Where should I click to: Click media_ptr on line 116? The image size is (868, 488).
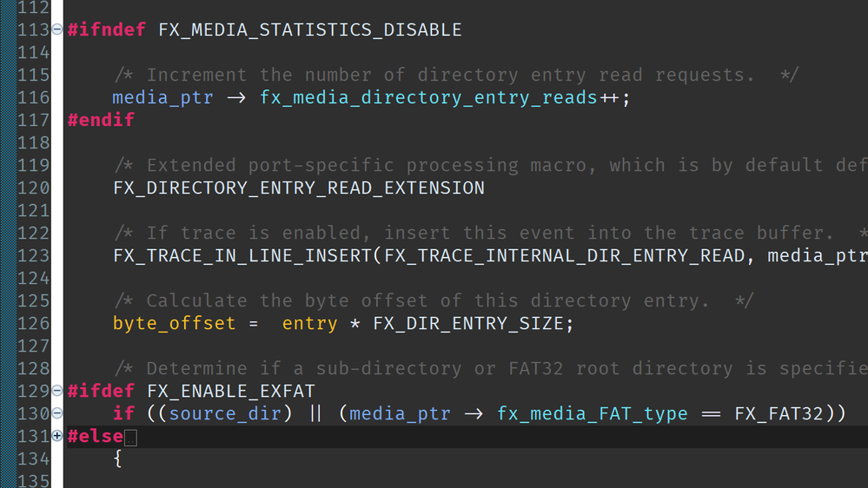pos(162,97)
